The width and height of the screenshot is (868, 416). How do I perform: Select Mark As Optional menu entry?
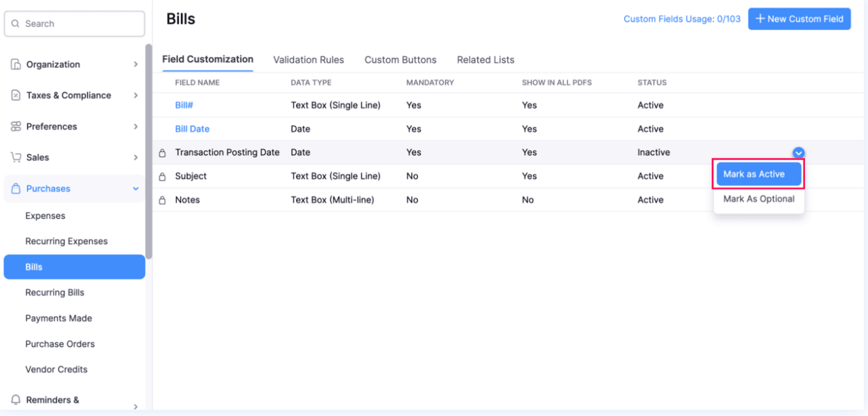[x=758, y=199]
